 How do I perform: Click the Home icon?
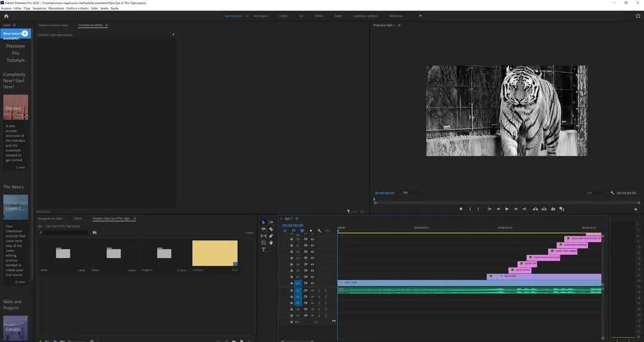[6, 16]
